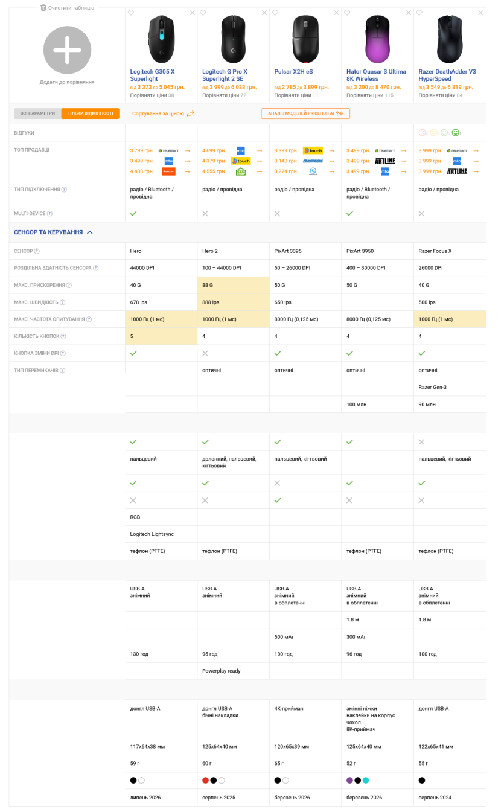Screen dimensions: 504x812
Task: Click the Pulsar X2H eS mouse image
Action: tap(305, 39)
